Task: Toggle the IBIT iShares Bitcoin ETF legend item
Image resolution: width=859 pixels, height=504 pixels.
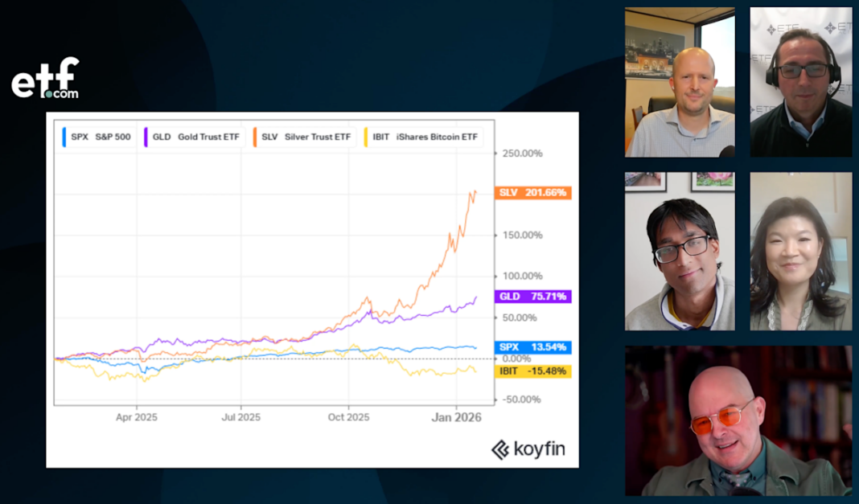Action: [x=421, y=137]
